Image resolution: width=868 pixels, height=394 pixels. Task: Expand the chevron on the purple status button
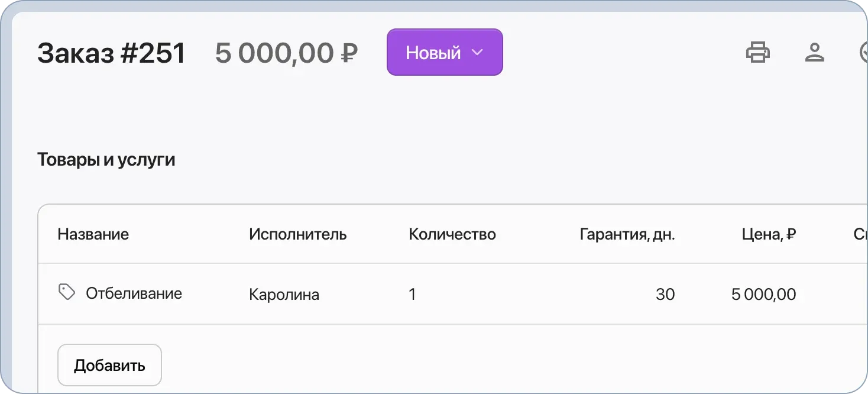point(477,52)
